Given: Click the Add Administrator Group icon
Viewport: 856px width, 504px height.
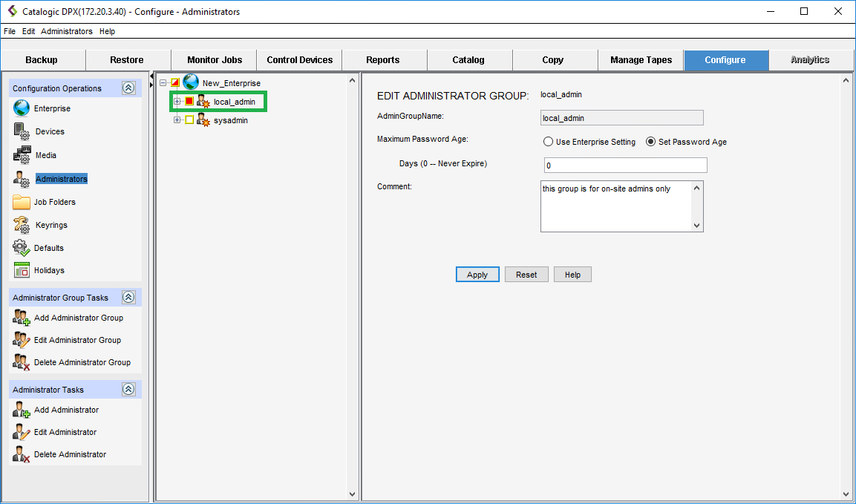Looking at the screenshot, I should tap(22, 318).
